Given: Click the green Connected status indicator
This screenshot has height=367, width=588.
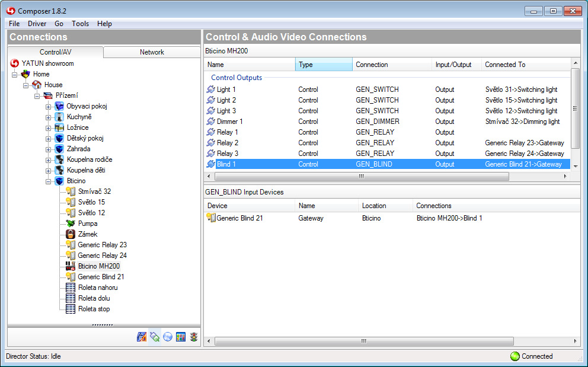Looking at the screenshot, I should (x=514, y=356).
